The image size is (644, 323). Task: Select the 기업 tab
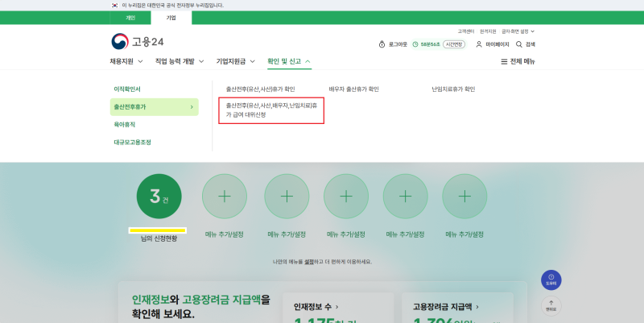(x=171, y=18)
